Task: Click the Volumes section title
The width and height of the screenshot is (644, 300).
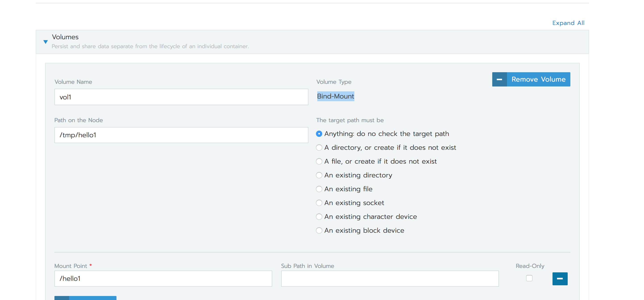Action: pos(65,37)
